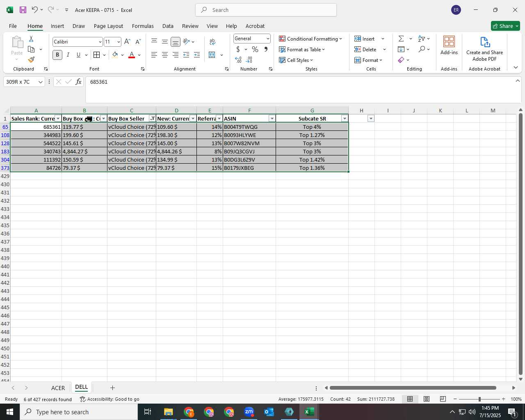Open the font size dropdown
The width and height of the screenshot is (525, 420).
click(119, 42)
